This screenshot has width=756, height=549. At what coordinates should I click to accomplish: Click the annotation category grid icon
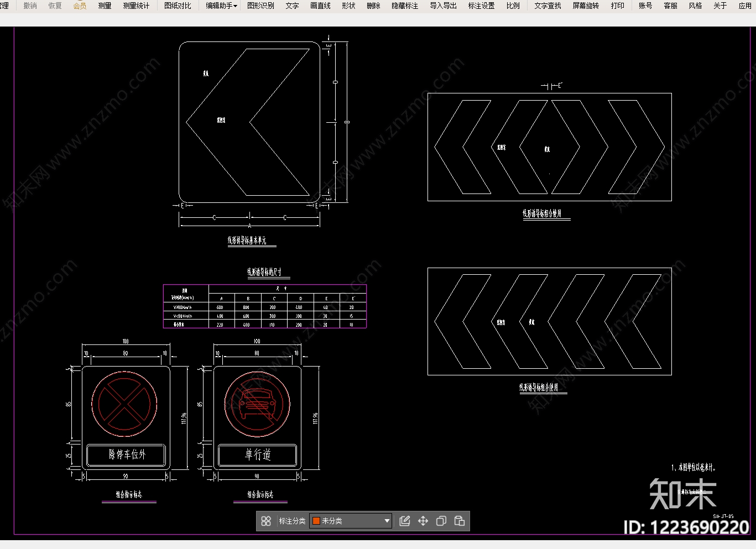pos(266,521)
